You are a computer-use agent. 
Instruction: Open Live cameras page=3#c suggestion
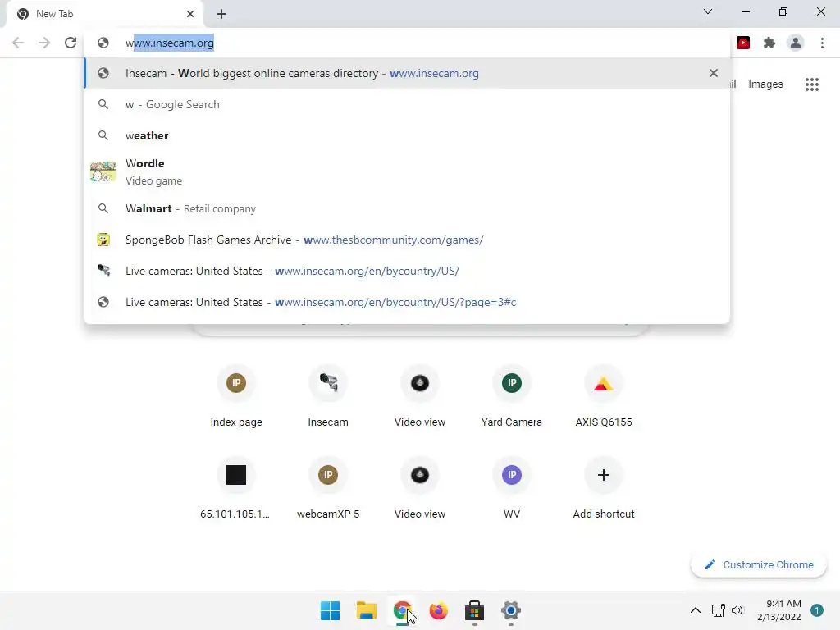[x=407, y=302]
